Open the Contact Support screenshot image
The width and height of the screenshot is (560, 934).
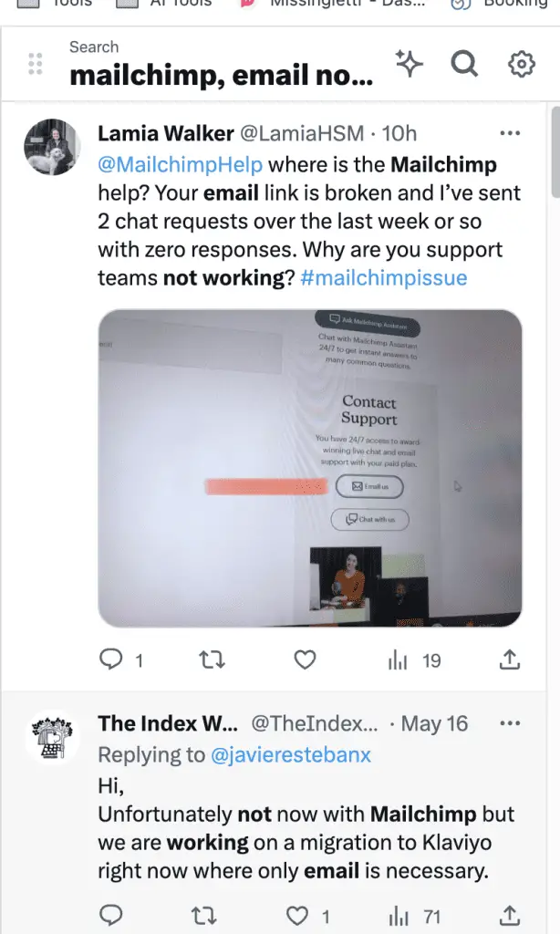tap(310, 468)
